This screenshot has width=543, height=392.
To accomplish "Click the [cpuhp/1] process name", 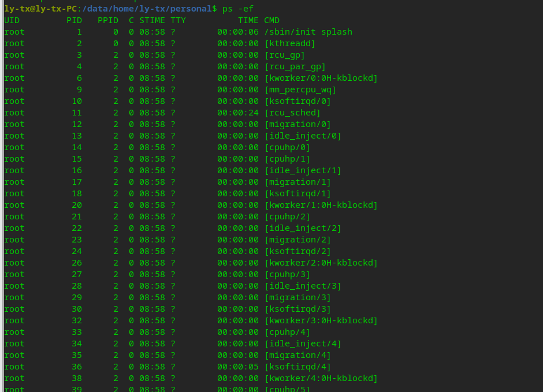I will (x=288, y=159).
